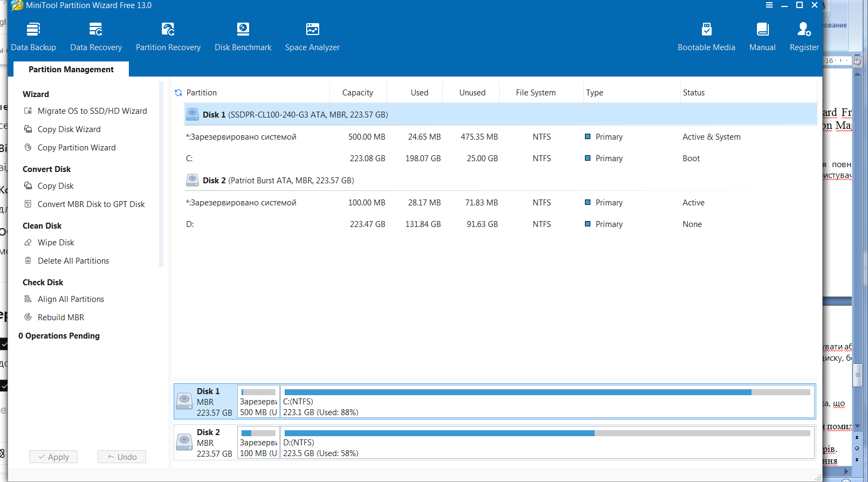Launch the Data Recovery tool
The image size is (868, 482).
pos(96,37)
